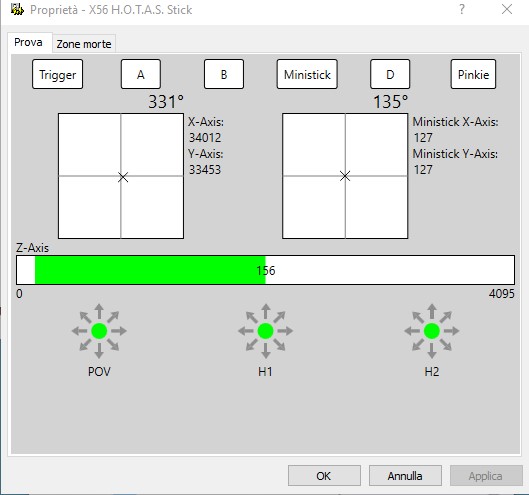Click the ministick axis crosshair box

345,176
